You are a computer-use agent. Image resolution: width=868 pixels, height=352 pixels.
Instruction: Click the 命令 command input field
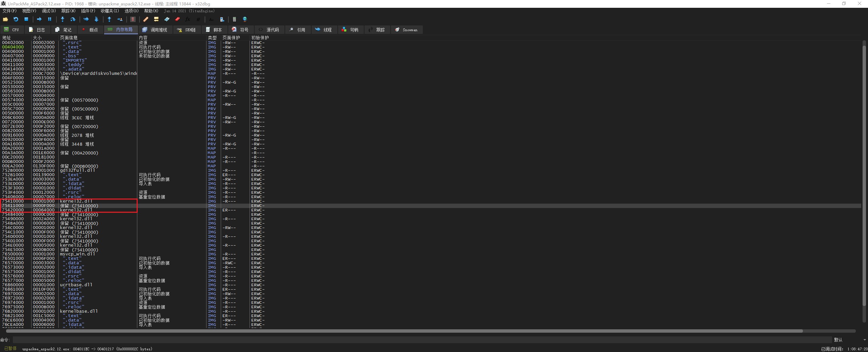point(422,340)
